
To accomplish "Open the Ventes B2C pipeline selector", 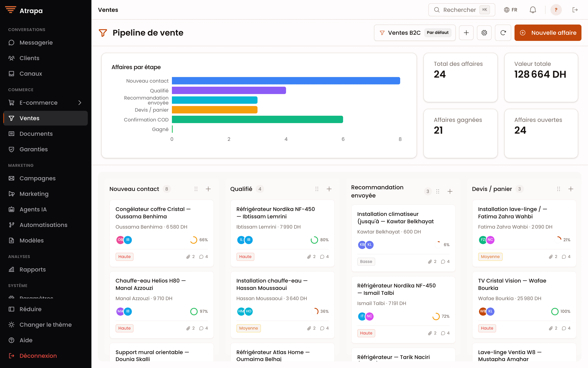I will 414,33.
